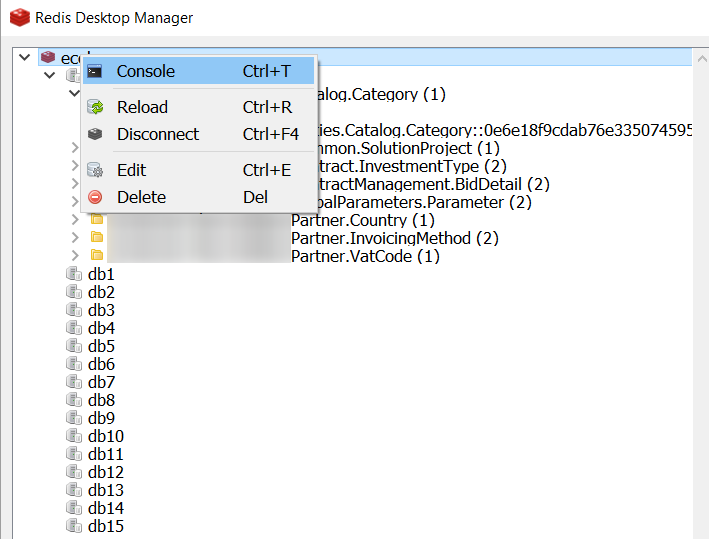Click the db7 database icon

click(74, 382)
